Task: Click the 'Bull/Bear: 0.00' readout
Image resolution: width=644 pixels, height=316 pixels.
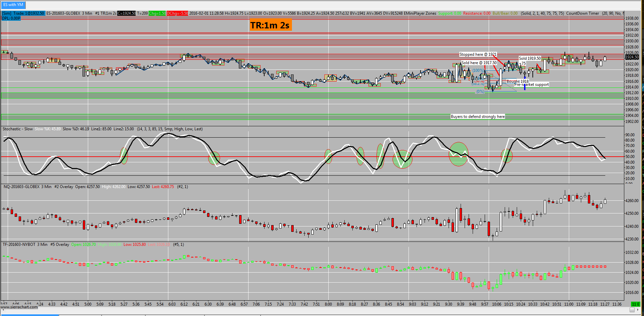Action: click(505, 13)
